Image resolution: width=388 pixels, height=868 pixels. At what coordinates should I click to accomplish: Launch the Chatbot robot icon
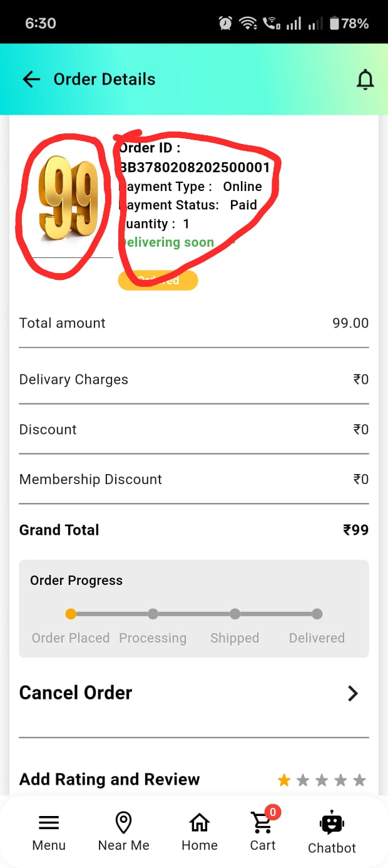pyautogui.click(x=332, y=824)
